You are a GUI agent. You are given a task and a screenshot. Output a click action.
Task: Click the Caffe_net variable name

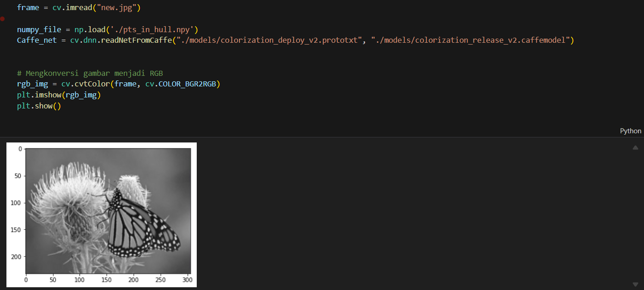pos(37,40)
